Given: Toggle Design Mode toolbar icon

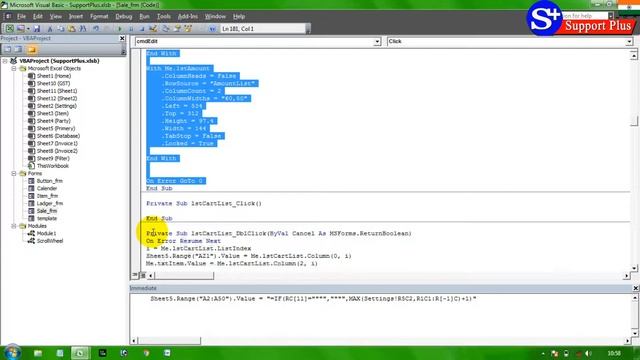Looking at the screenshot, I should click(153, 29).
